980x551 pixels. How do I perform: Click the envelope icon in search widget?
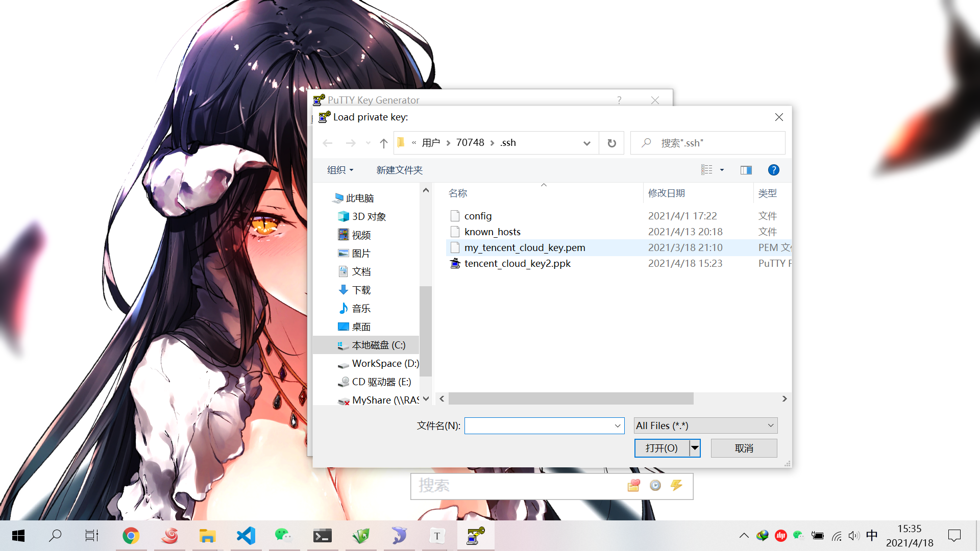click(634, 486)
